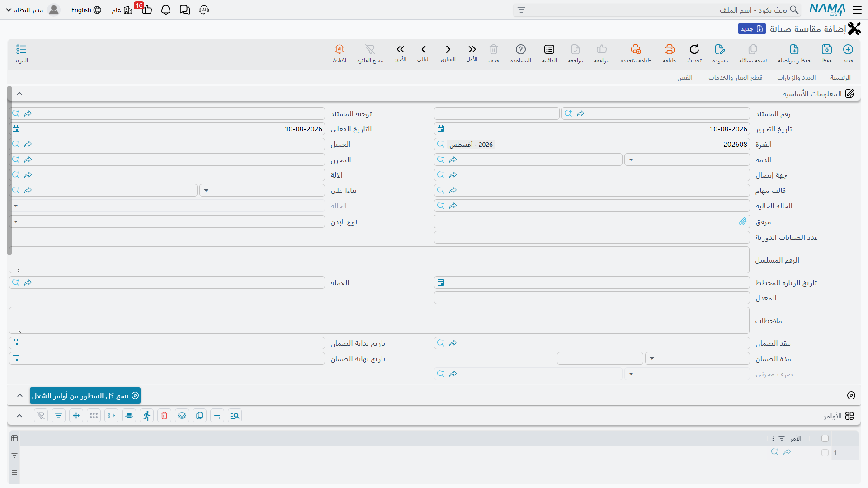Click the عام branch selector

[x=122, y=10]
